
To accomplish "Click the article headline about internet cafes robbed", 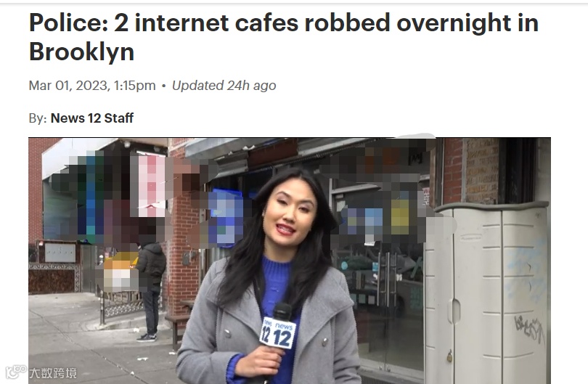I will click(x=284, y=37).
